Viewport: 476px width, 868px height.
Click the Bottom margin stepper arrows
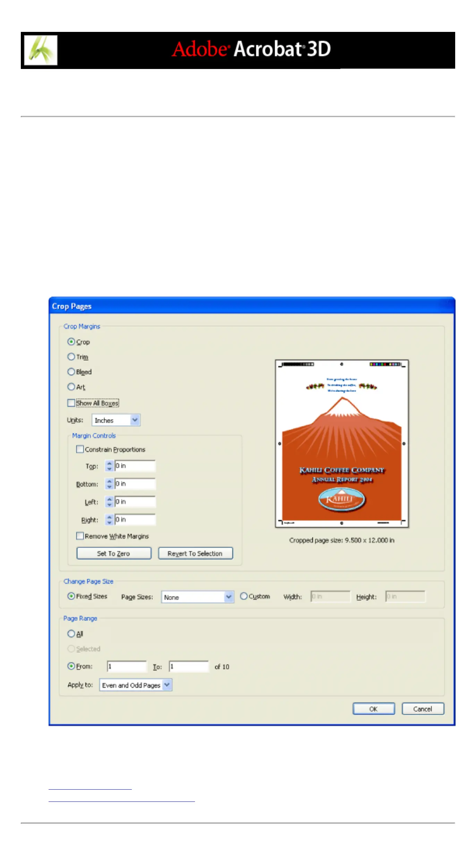[x=109, y=484]
